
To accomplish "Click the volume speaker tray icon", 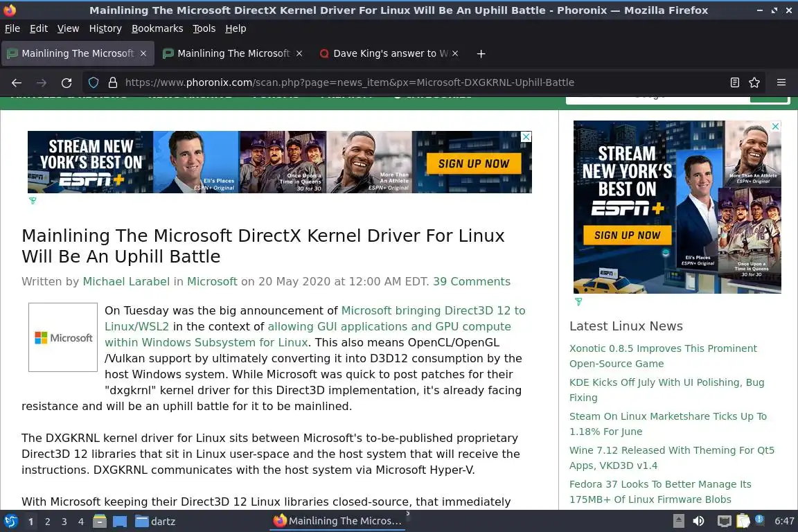I will (699, 522).
